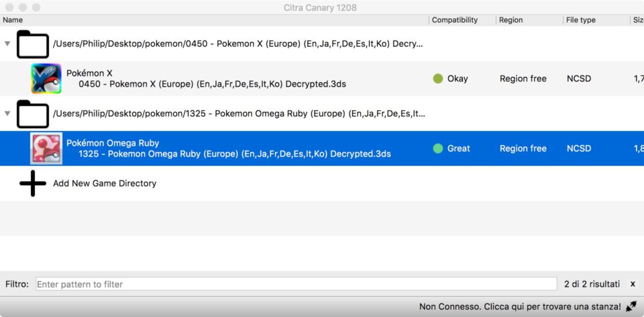Collapse the Pokemon X directory tree arrow
Image resolution: width=644 pixels, height=317 pixels.
tap(7, 44)
